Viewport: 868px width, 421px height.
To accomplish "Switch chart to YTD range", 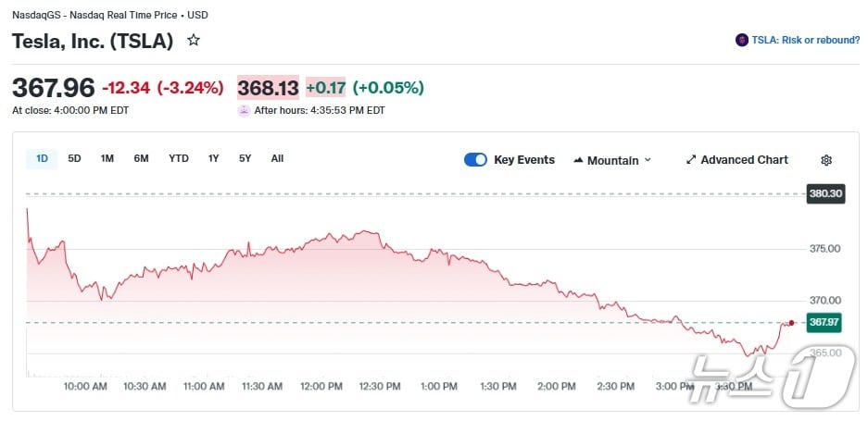I will (x=179, y=158).
